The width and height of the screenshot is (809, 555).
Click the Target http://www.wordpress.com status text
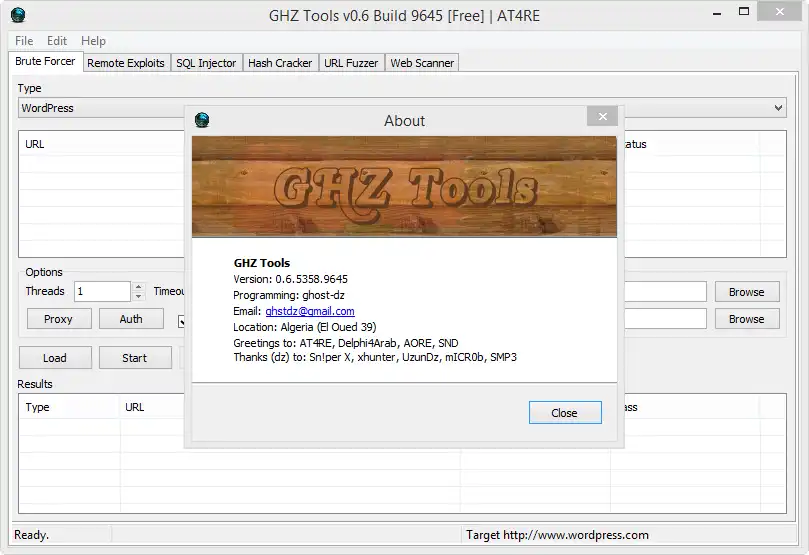[x=557, y=535]
